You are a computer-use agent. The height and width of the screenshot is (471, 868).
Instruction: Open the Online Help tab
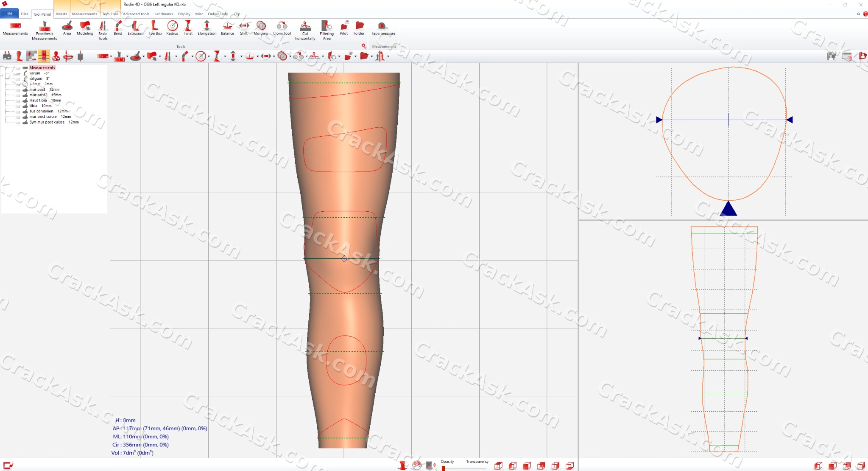pyautogui.click(x=218, y=14)
